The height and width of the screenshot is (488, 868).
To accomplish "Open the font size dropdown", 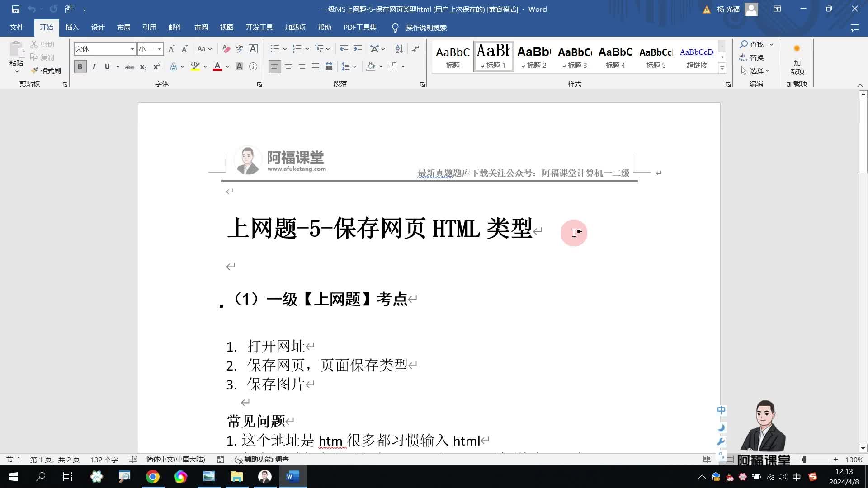I will coord(160,49).
